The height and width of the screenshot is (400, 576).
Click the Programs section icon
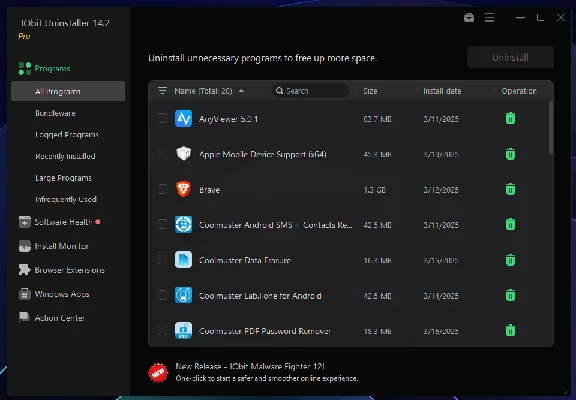coord(25,68)
